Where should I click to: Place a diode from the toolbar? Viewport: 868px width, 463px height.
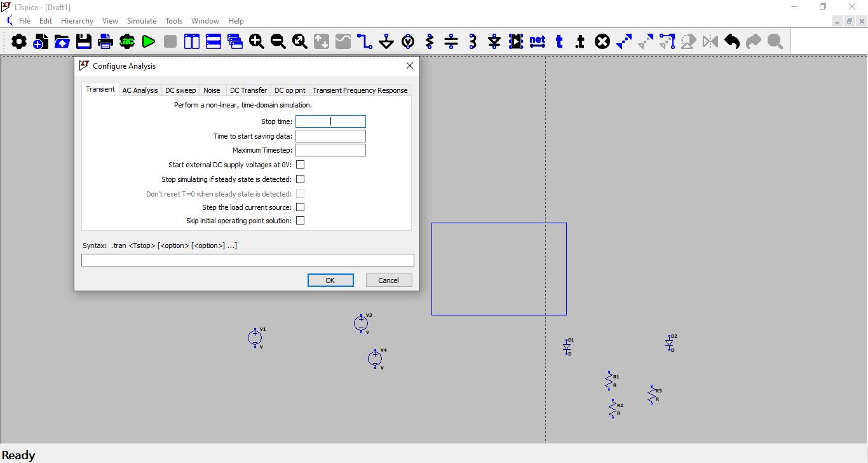[x=494, y=42]
